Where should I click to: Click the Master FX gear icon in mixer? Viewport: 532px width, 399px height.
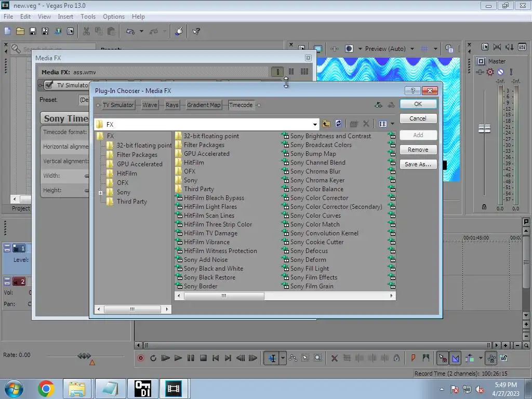(x=490, y=72)
